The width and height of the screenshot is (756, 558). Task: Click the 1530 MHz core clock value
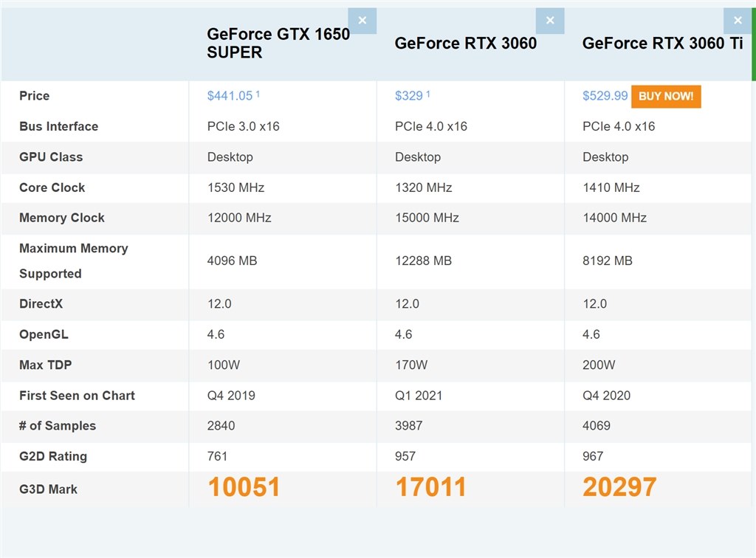tap(236, 187)
